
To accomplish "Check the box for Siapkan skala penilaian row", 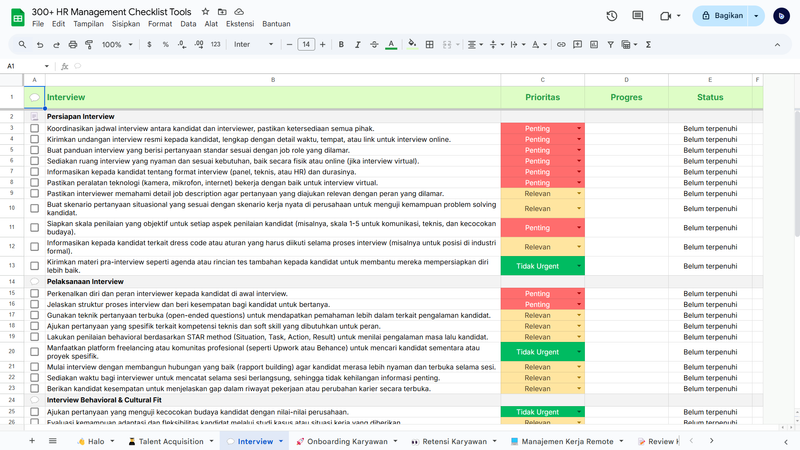I will click(35, 228).
